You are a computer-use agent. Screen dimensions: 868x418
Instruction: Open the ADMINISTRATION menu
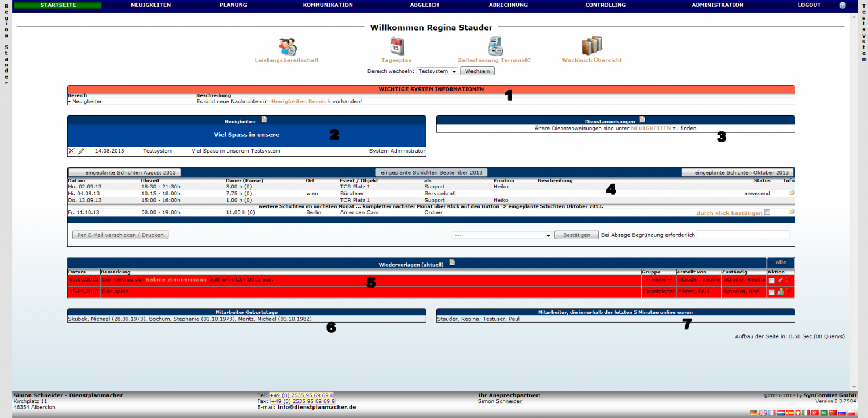(x=718, y=5)
